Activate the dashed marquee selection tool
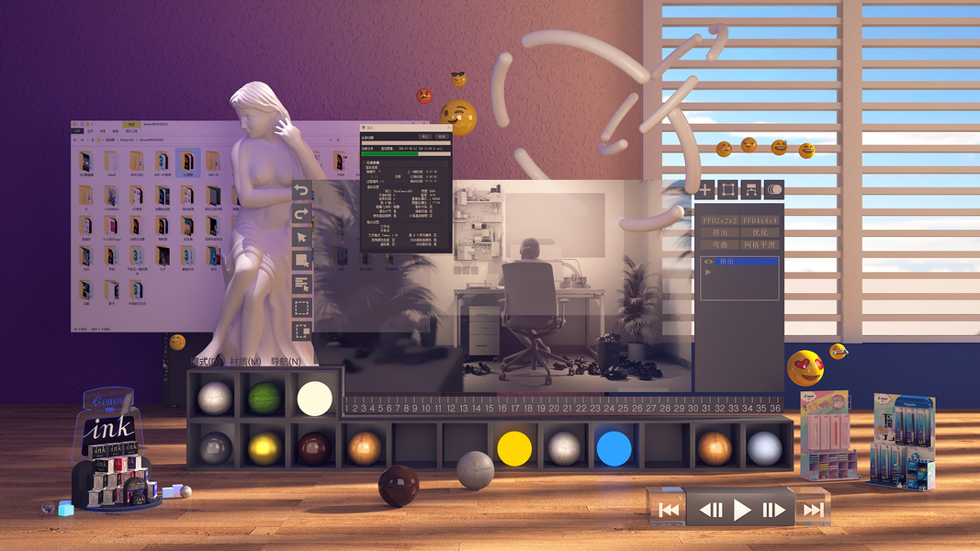 tap(301, 308)
